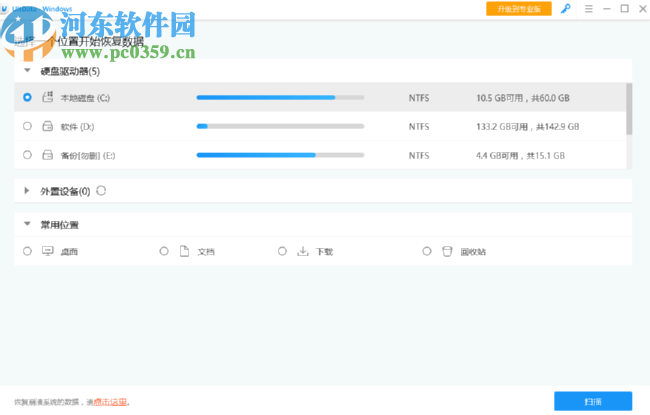Click the downloads arrow icon
The image size is (650, 415).
coord(303,251)
